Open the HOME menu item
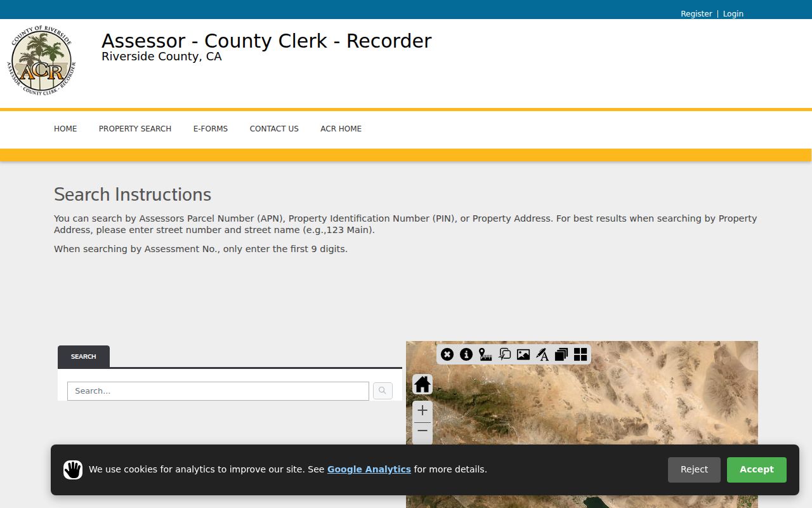The image size is (812, 508). tap(65, 129)
